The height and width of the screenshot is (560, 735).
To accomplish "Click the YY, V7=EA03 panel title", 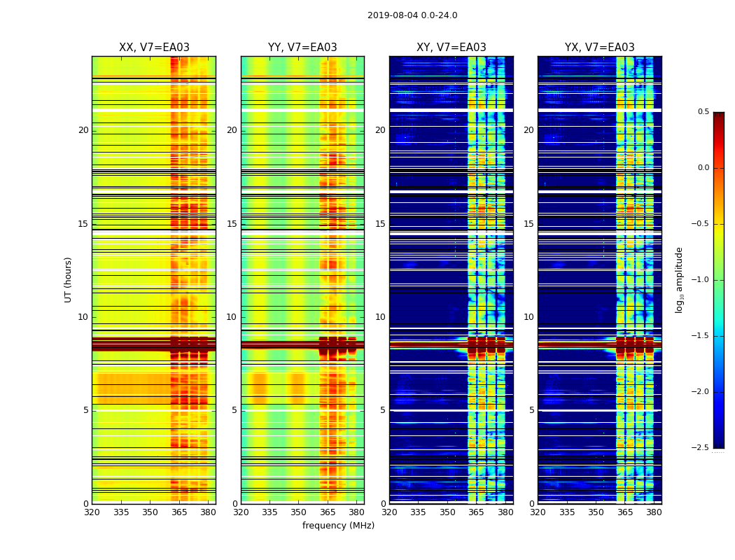I will coord(302,48).
